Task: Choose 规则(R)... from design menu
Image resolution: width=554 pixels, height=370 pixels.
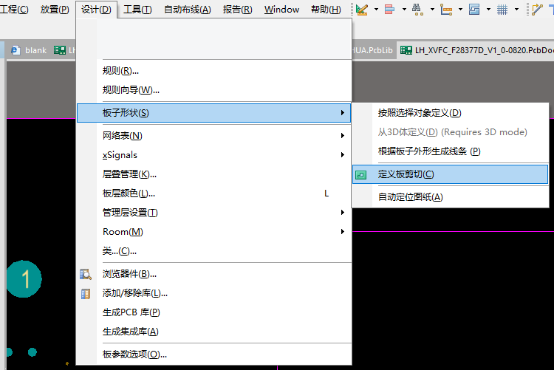Action: click(214, 71)
